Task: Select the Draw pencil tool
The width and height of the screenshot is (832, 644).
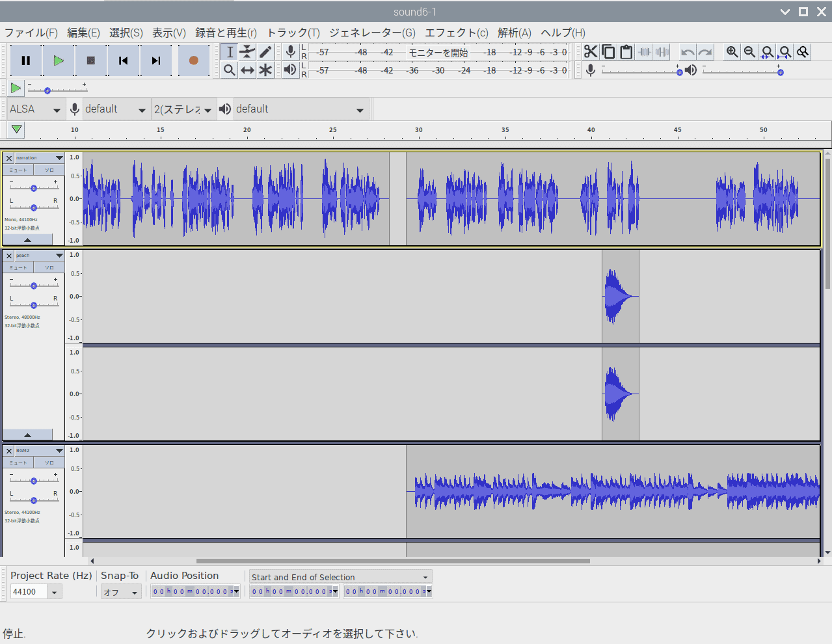Action: [265, 52]
